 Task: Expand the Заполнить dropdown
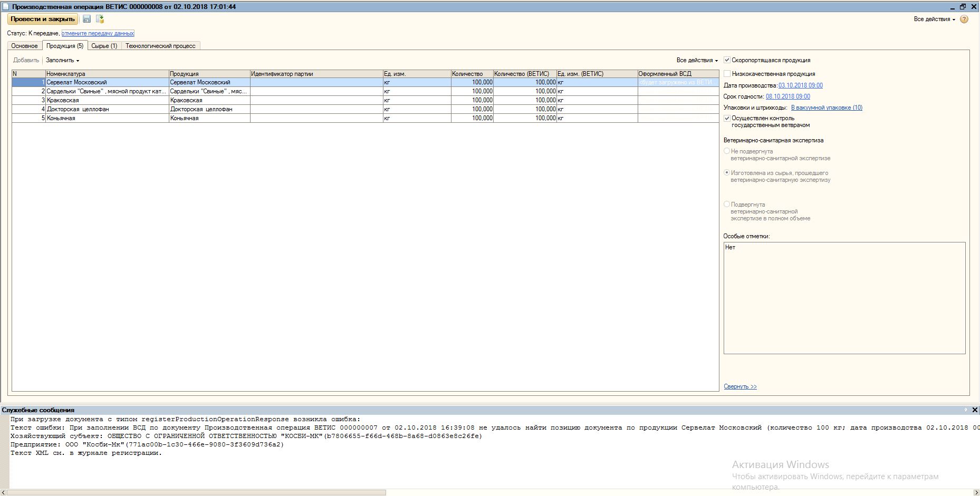click(62, 60)
